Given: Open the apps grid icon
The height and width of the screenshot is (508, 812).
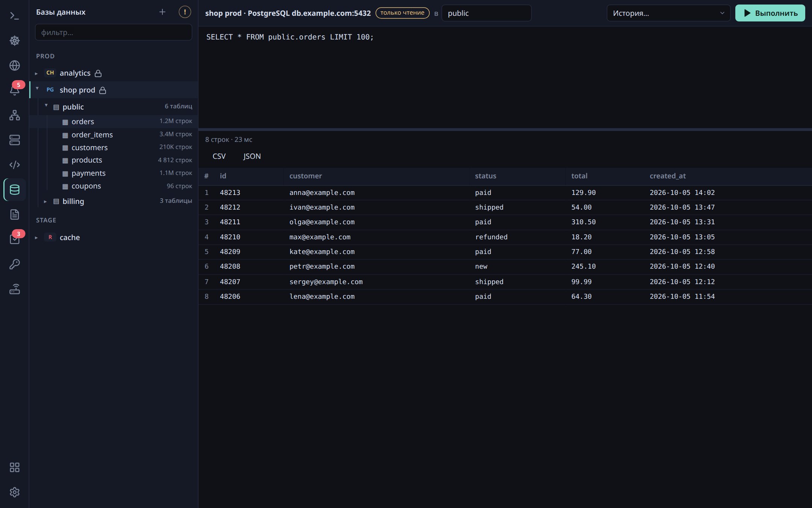Looking at the screenshot, I should tap(14, 467).
